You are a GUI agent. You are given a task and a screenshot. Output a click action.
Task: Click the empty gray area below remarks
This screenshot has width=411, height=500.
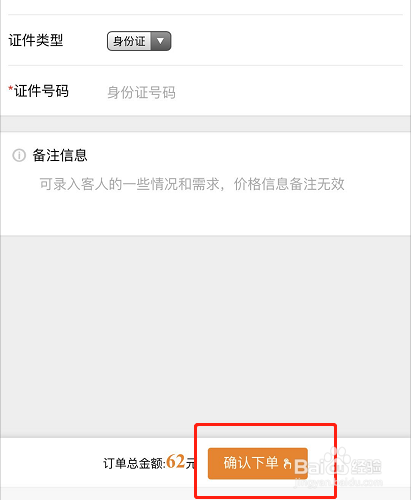[205, 336]
